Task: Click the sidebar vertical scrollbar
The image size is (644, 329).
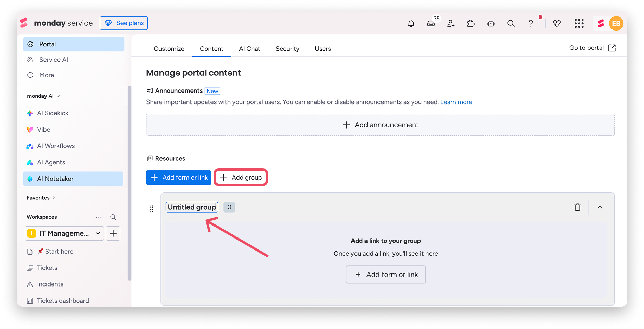Action: pyautogui.click(x=129, y=183)
